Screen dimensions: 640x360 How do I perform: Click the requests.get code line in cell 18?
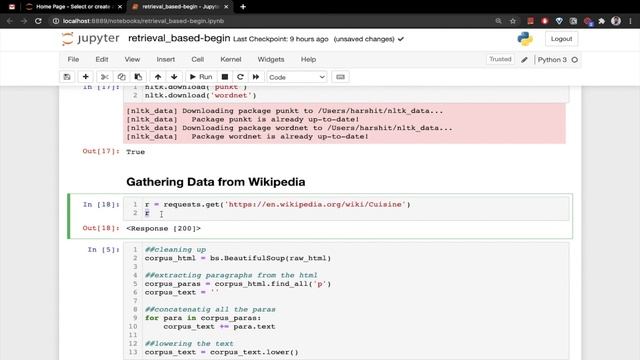(278, 204)
